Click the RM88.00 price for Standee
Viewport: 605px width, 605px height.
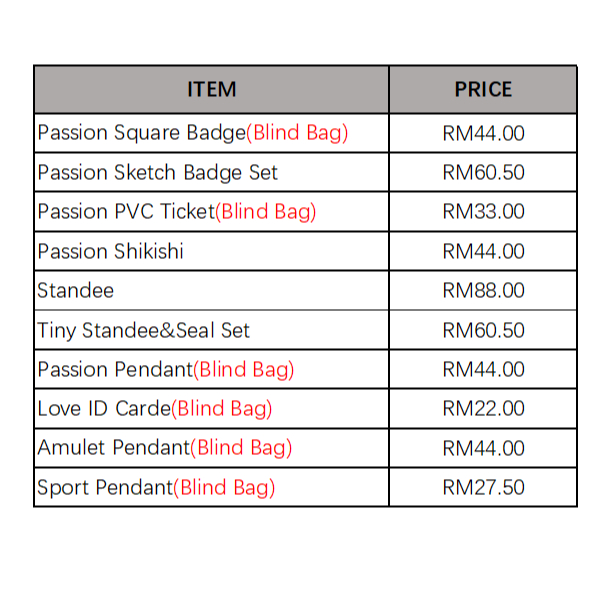[483, 291]
